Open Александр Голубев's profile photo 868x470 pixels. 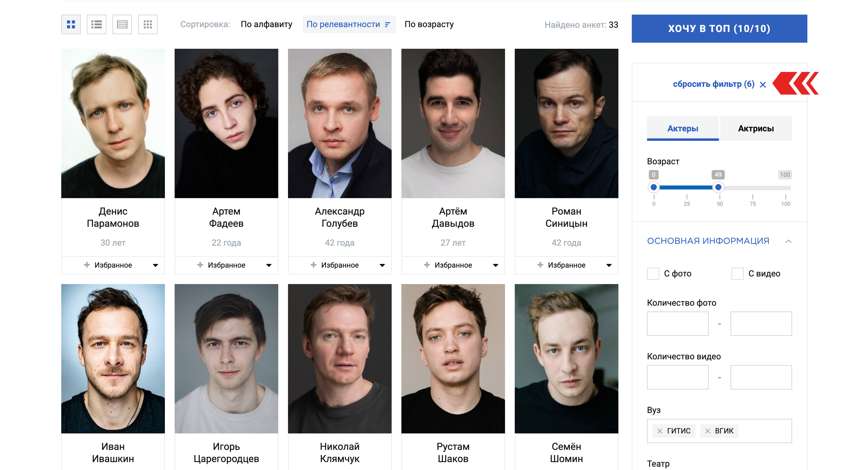pos(340,123)
